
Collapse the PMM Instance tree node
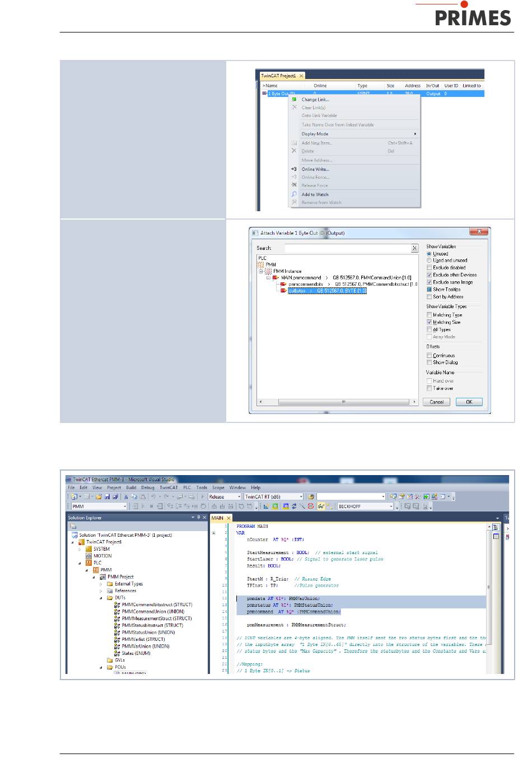point(261,271)
